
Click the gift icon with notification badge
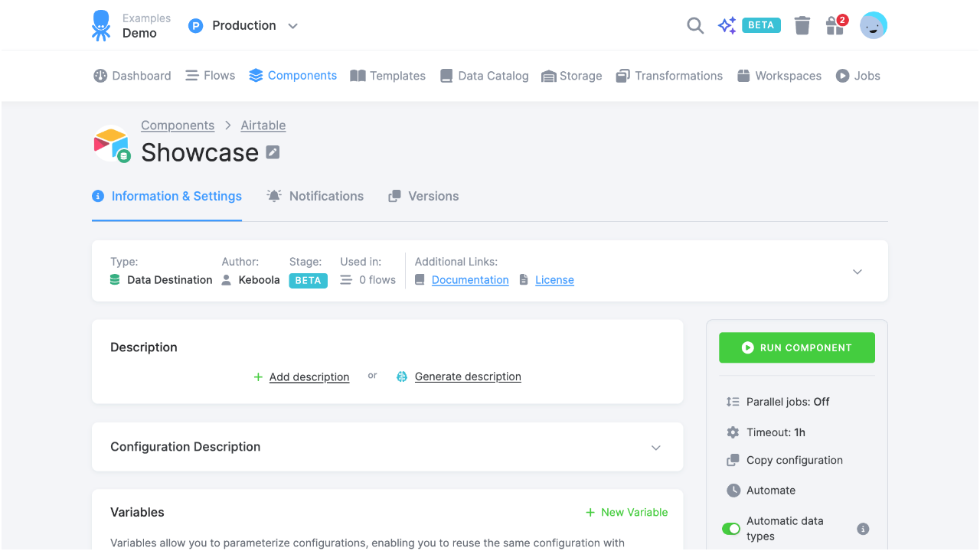point(835,25)
